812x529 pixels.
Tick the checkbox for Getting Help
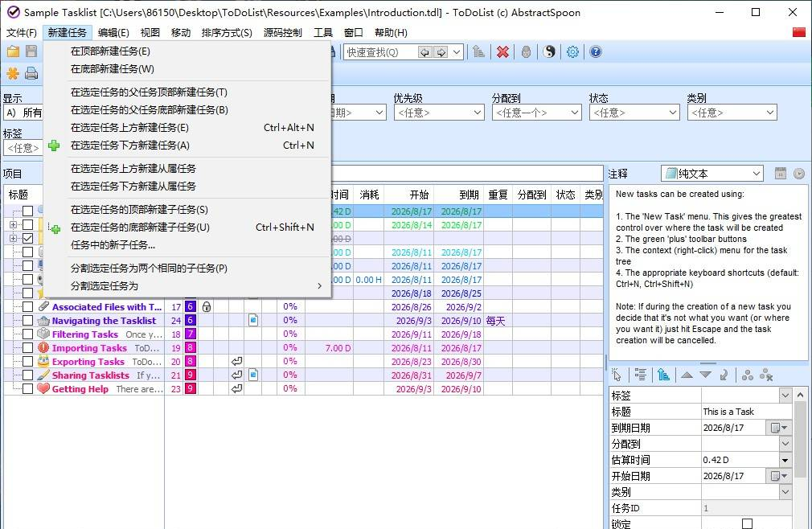pyautogui.click(x=28, y=389)
